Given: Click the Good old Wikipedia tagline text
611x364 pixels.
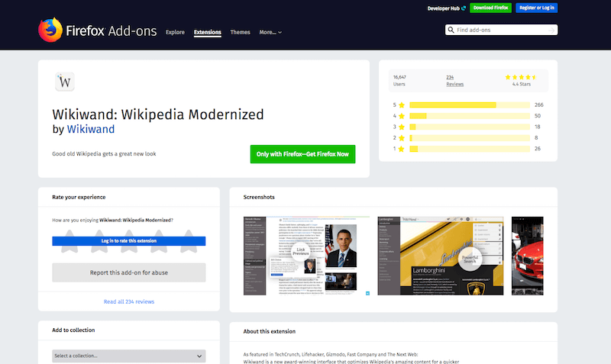Looking at the screenshot, I should 104,154.
